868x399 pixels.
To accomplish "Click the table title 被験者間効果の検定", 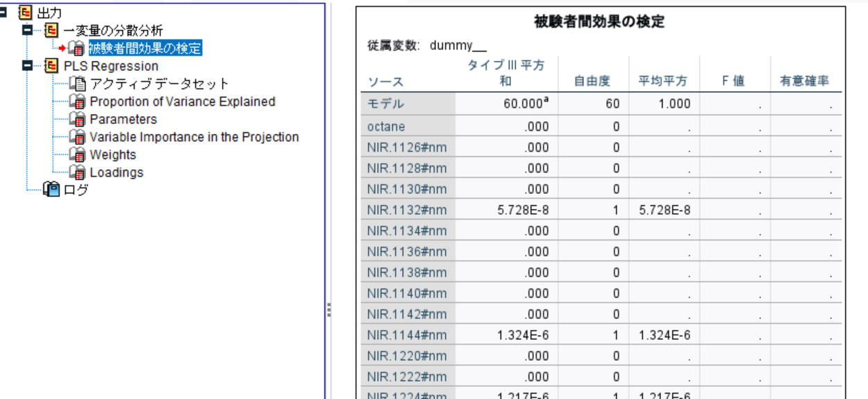I will pos(599,22).
